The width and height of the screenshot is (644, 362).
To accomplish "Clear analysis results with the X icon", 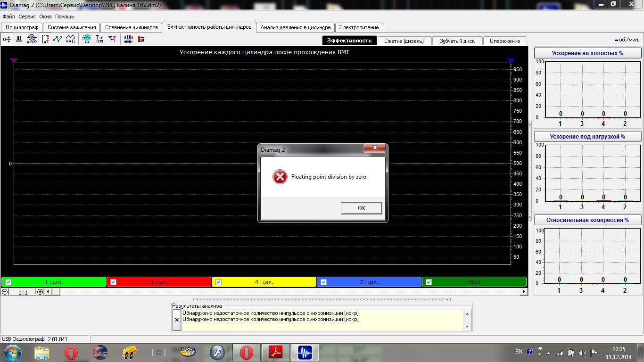I will (177, 320).
